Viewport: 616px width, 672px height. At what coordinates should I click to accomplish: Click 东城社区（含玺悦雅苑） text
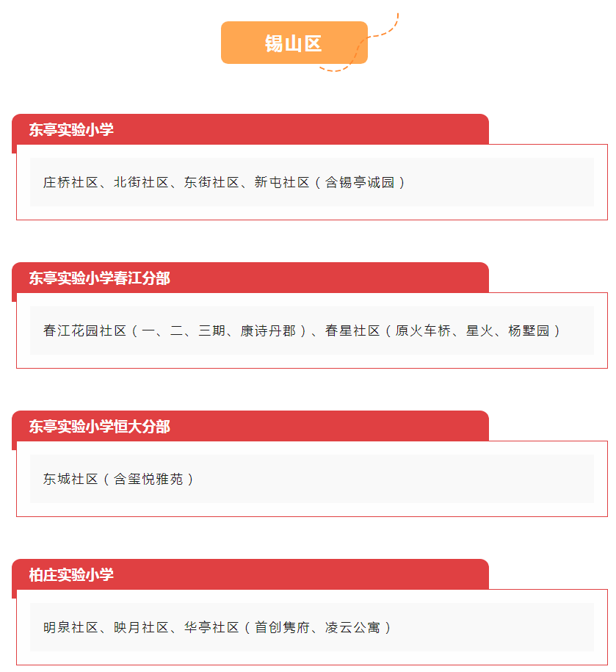[119, 479]
